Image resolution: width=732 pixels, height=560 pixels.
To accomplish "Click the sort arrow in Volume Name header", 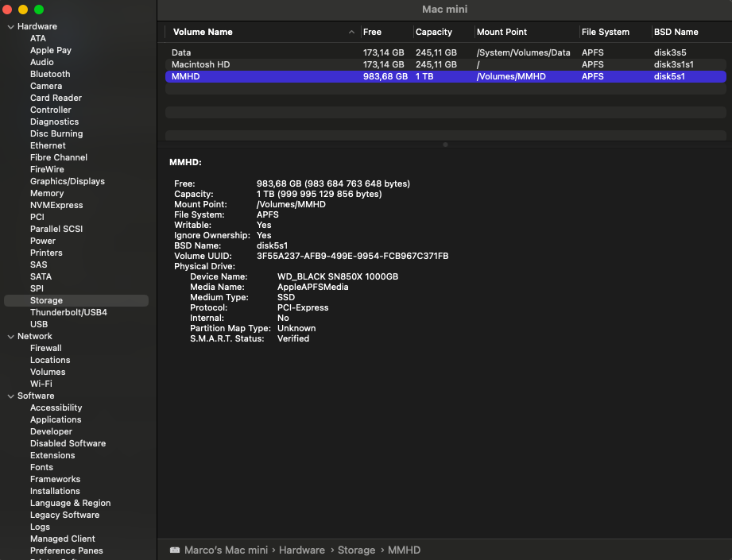I will pyautogui.click(x=351, y=33).
